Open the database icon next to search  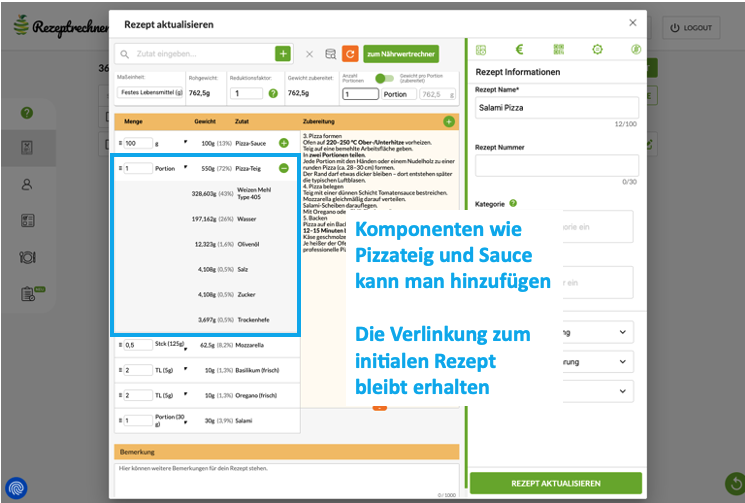pos(330,54)
